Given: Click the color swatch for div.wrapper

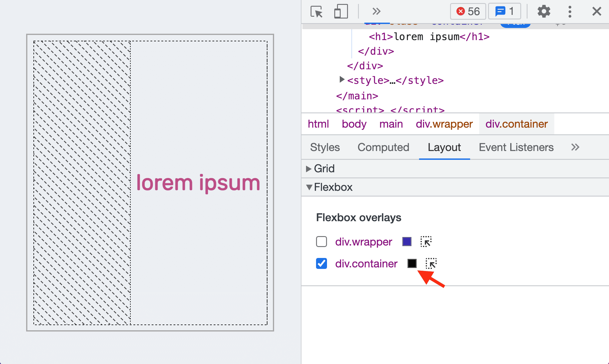Looking at the screenshot, I should pyautogui.click(x=407, y=242).
